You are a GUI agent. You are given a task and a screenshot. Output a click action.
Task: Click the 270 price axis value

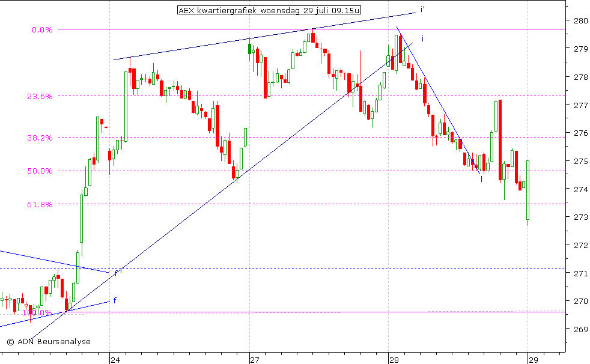pyautogui.click(x=580, y=301)
